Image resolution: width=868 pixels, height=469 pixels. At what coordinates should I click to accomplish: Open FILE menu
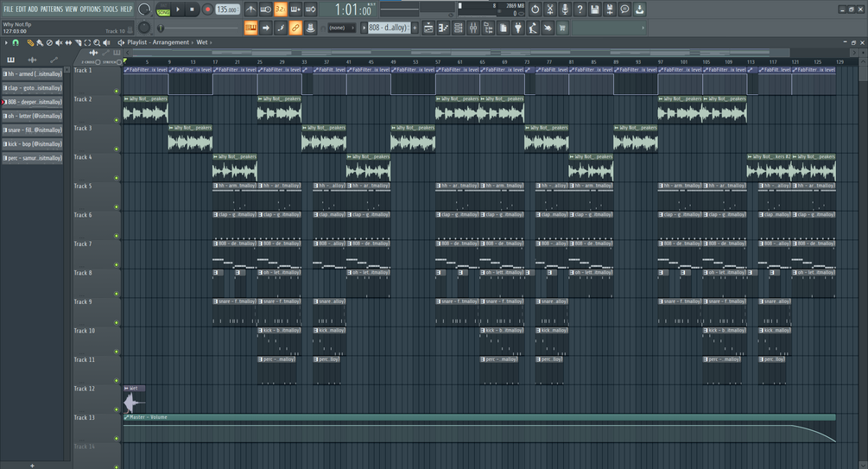9,9
